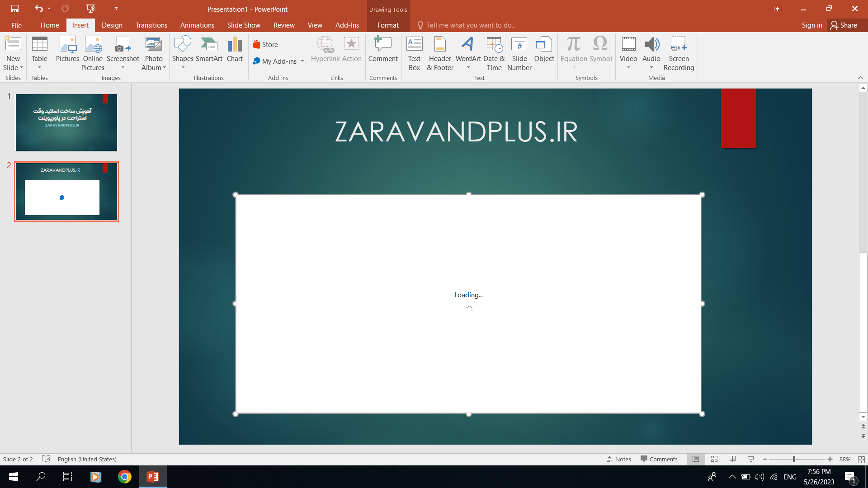
Task: Click the spell check status icon
Action: coord(46,459)
